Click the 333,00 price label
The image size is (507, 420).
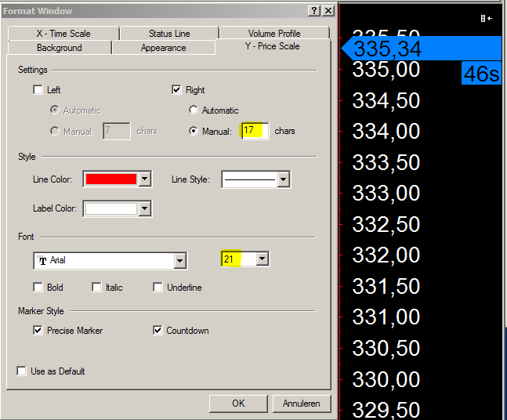386,194
